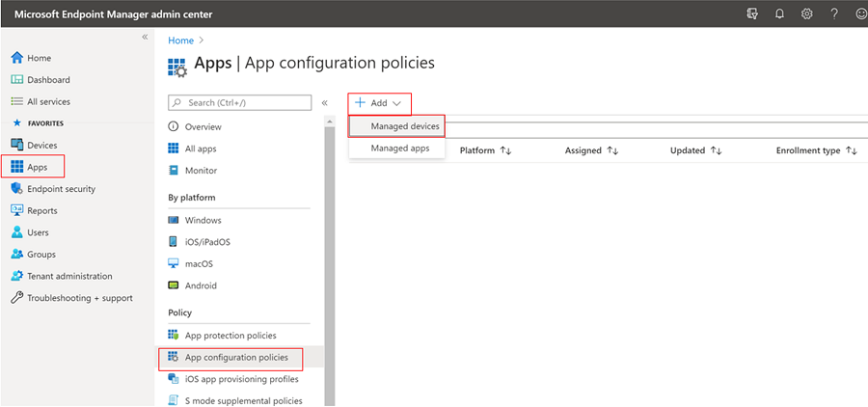The image size is (868, 407).
Task: Click the iOS app provisioning profiles icon
Action: coord(174,379)
